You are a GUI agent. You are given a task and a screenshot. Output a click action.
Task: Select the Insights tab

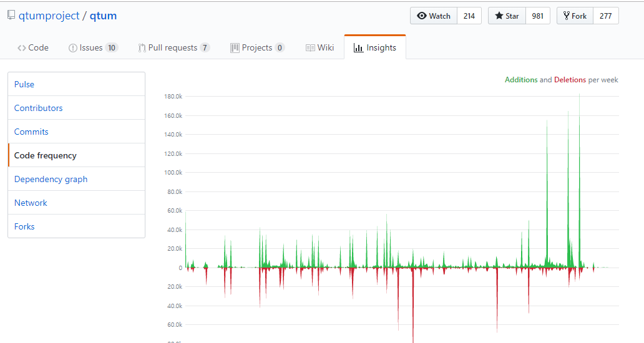(375, 47)
